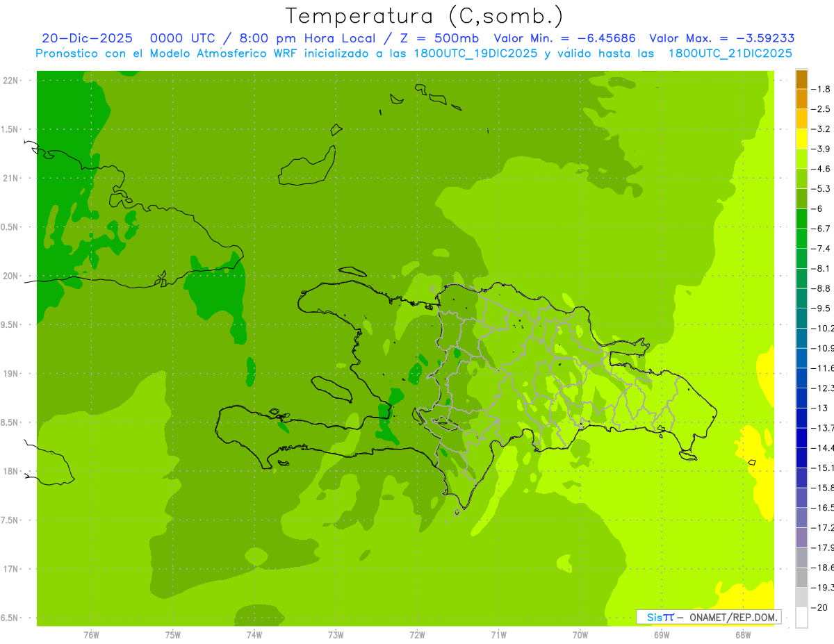Screen dimensions: 834x644
Task: Click the "17N" latitude axis label
Action: (10, 569)
